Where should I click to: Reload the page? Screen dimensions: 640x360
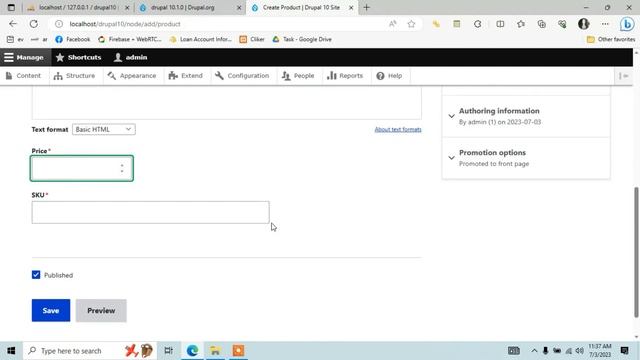pyautogui.click(x=33, y=24)
